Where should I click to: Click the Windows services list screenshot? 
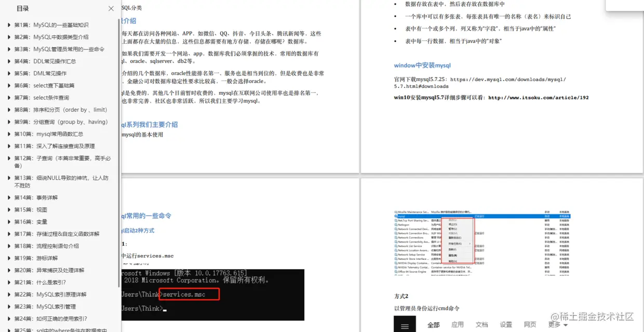click(x=482, y=243)
